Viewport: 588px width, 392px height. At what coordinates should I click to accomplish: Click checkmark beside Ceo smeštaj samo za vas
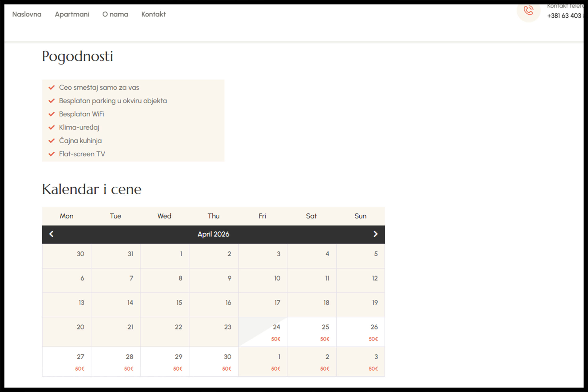coord(52,87)
